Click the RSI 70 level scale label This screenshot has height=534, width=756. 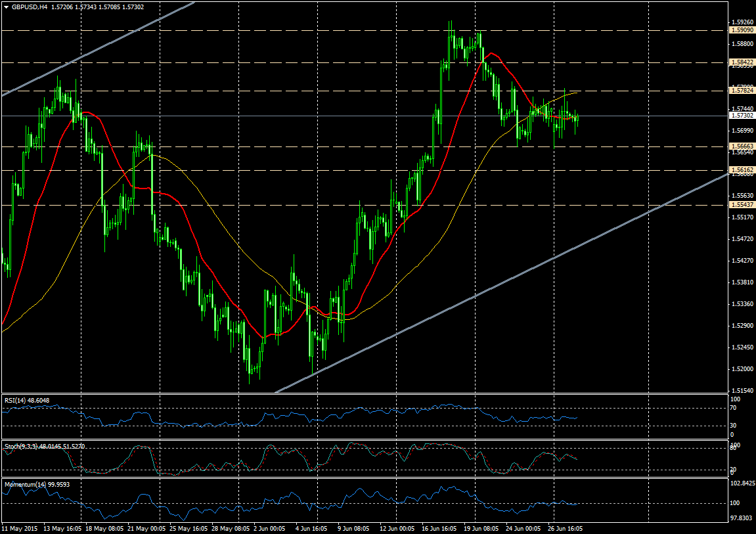[734, 408]
